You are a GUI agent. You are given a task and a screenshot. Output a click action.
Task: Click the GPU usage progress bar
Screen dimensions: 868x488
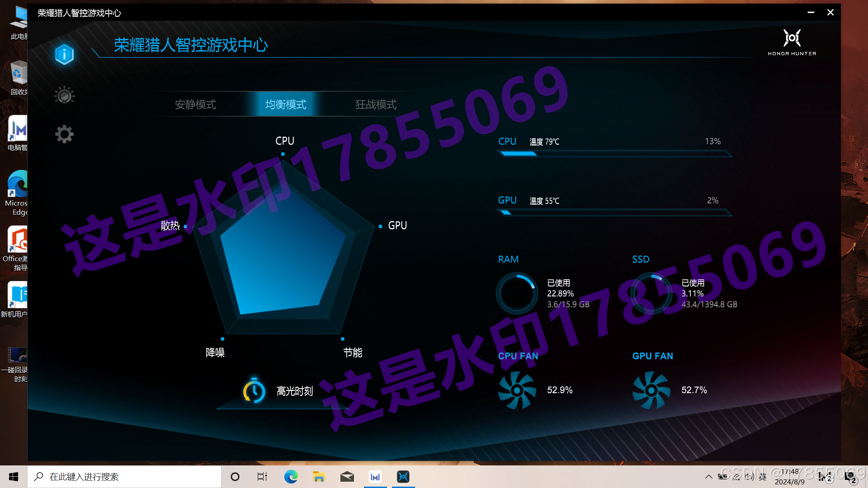[x=614, y=212]
